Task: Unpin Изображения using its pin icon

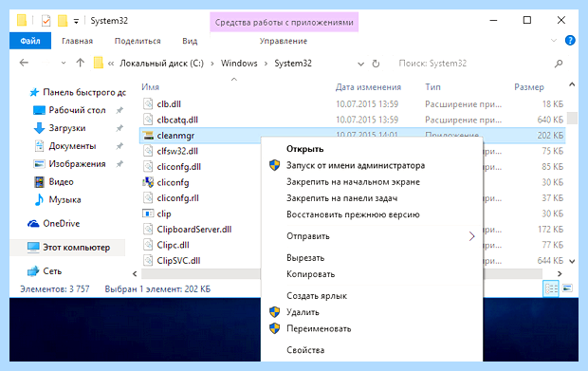Action: tap(119, 164)
